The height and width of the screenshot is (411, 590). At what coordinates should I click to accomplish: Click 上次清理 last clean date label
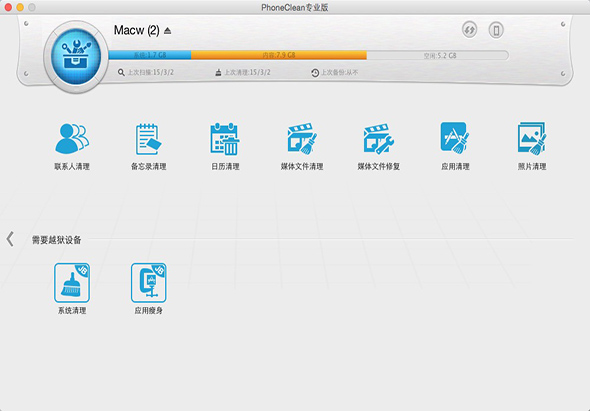(x=243, y=72)
